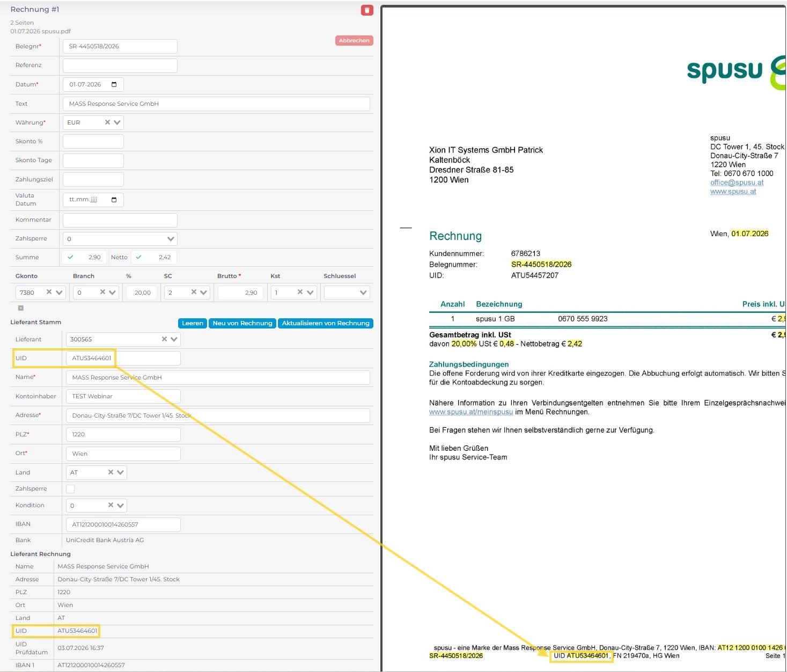Focus the Skonto Tage field
This screenshot has height=672, width=787.
[x=93, y=160]
